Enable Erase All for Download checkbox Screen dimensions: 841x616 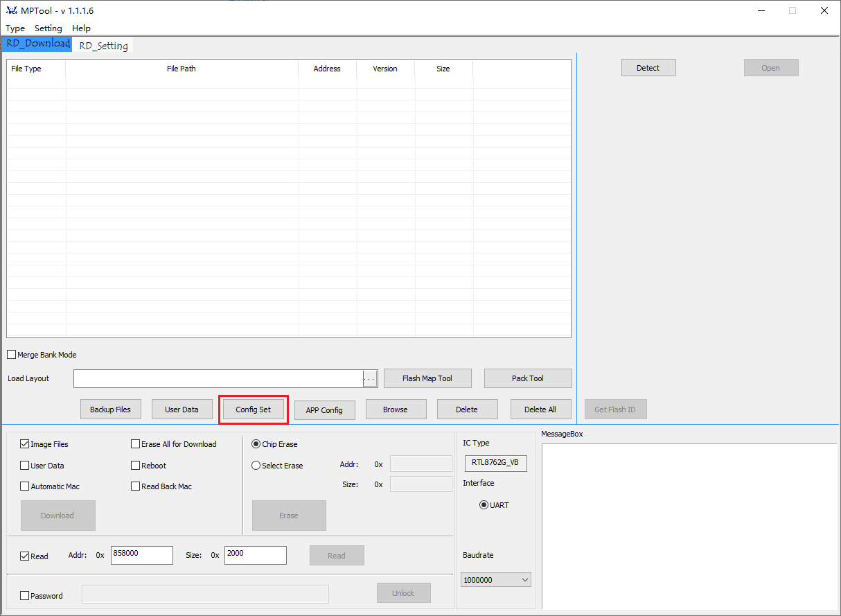click(x=136, y=444)
